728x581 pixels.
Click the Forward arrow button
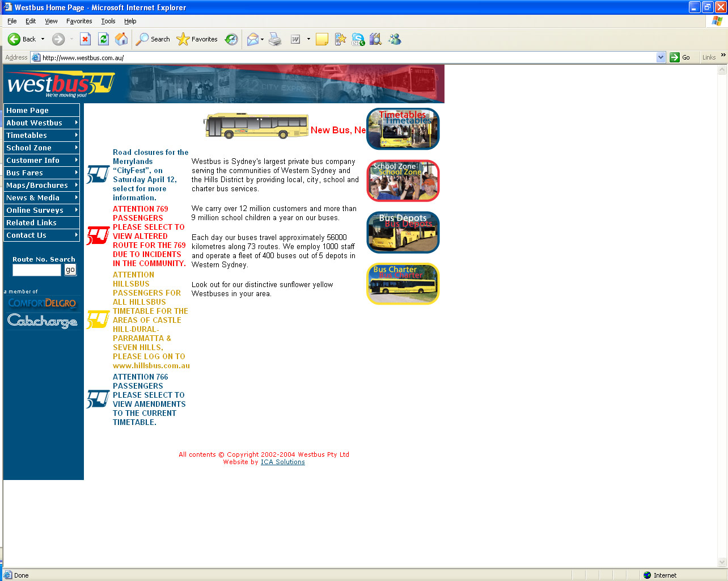pyautogui.click(x=58, y=39)
